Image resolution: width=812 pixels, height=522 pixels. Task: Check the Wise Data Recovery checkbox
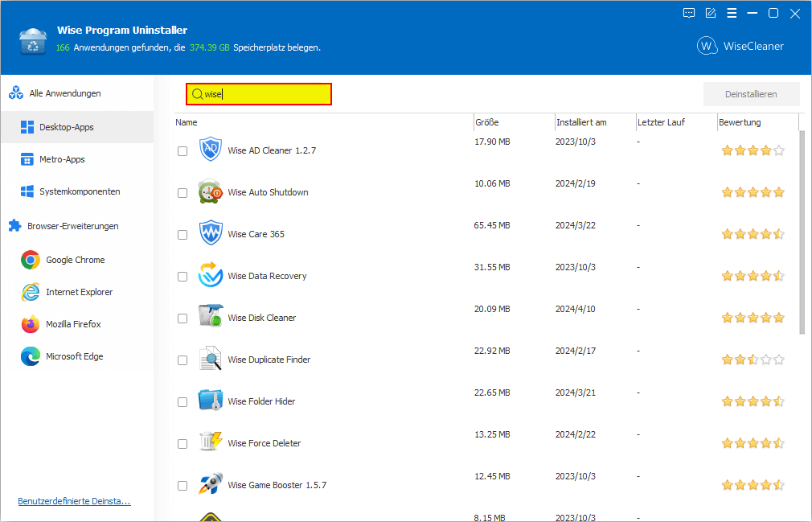182,277
